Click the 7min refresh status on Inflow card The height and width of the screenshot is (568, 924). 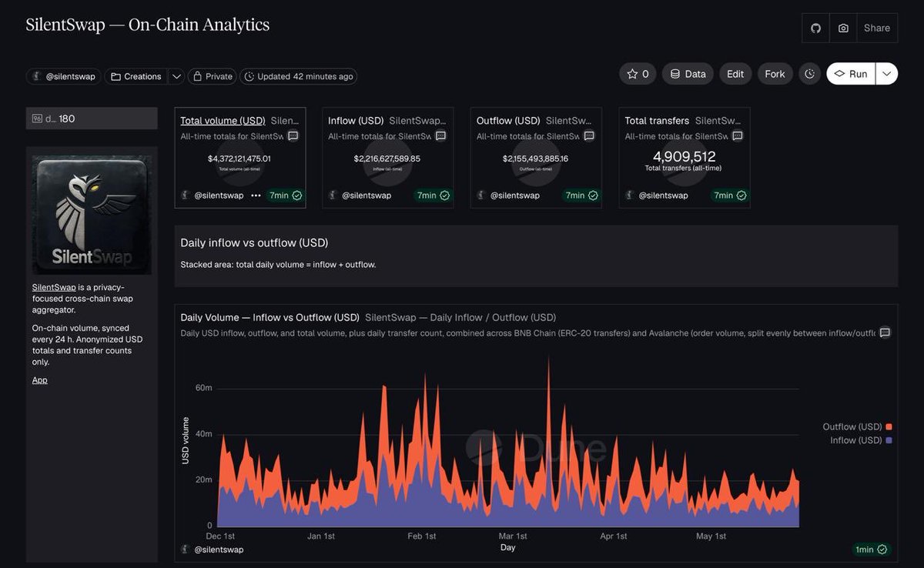[x=434, y=195]
